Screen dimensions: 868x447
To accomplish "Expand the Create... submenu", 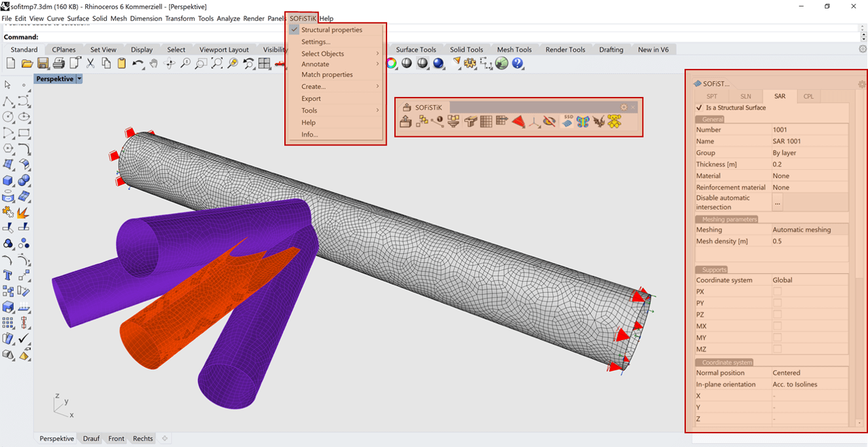I will point(335,87).
